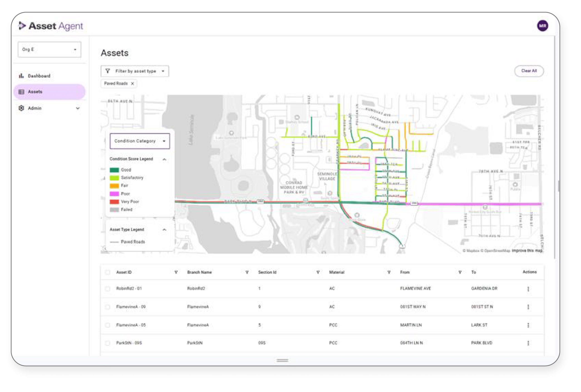Tick the checkbox for RobinRd2 - 01
Screen dimensions: 581x392
[108, 289]
